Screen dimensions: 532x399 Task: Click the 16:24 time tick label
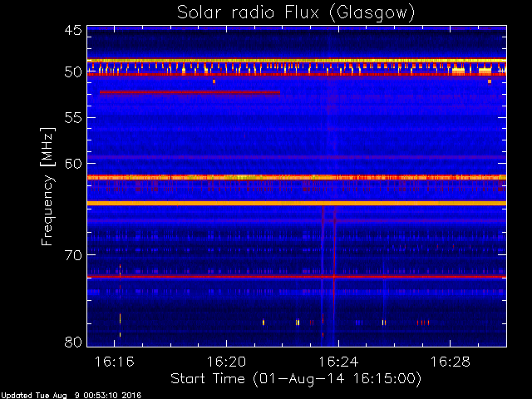coord(338,362)
